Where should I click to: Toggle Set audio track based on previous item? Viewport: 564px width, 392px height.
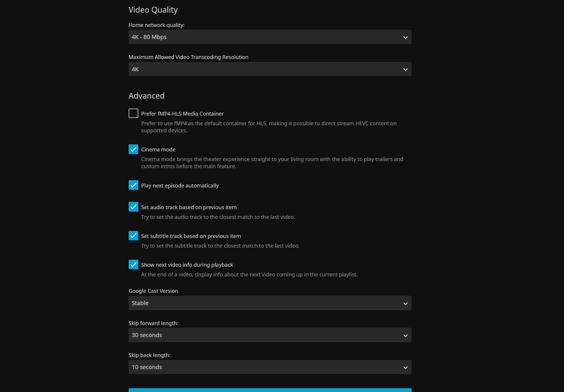[133, 207]
